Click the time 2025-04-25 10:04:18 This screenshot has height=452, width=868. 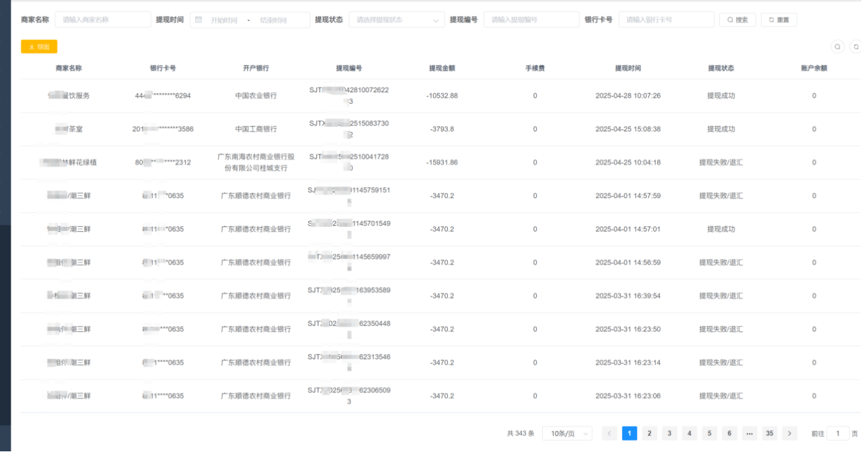click(628, 163)
